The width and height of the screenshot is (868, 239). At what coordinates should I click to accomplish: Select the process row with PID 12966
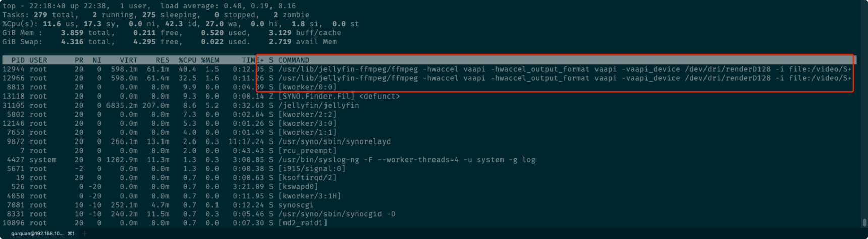coord(427,78)
